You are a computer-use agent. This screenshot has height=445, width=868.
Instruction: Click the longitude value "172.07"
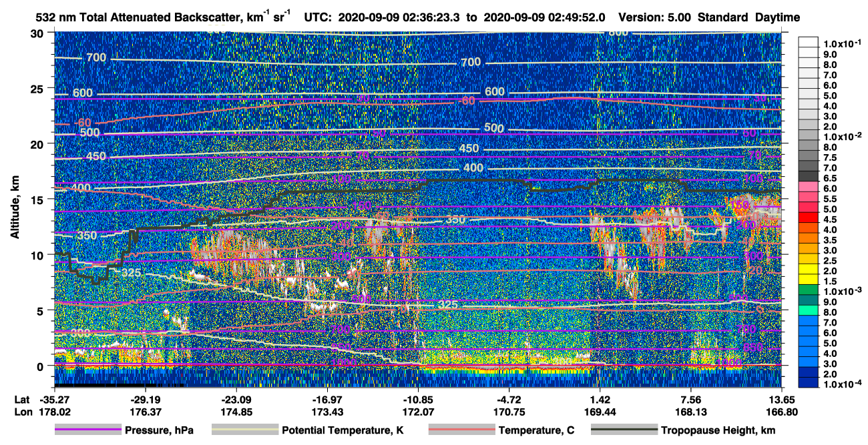tap(419, 412)
